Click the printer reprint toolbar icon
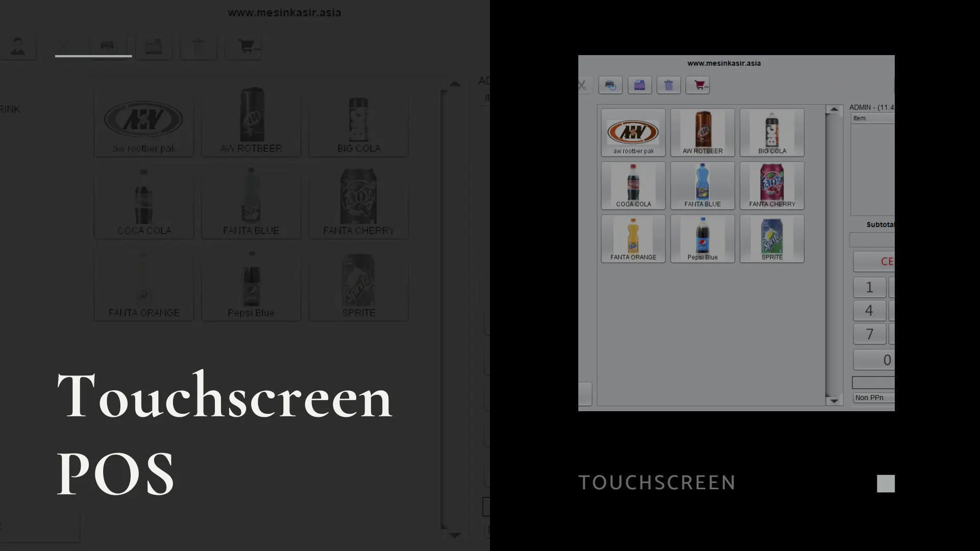Screen dimensions: 980x551 click(610, 85)
